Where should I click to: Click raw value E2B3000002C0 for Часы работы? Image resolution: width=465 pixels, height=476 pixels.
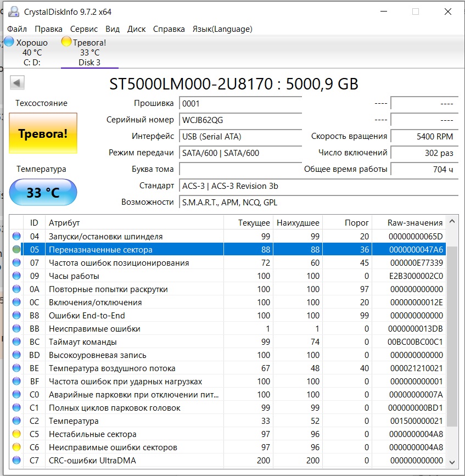tap(416, 276)
